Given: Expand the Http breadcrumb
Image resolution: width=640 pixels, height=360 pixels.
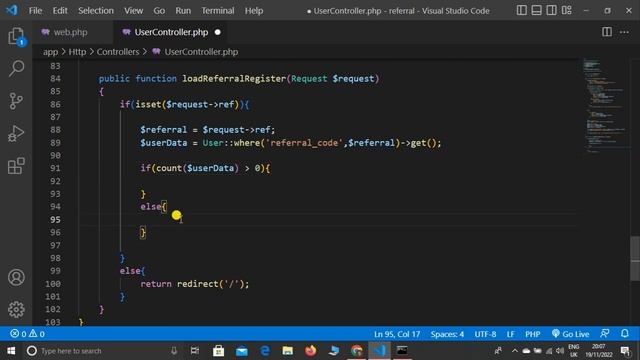Looking at the screenshot, I should (77, 52).
